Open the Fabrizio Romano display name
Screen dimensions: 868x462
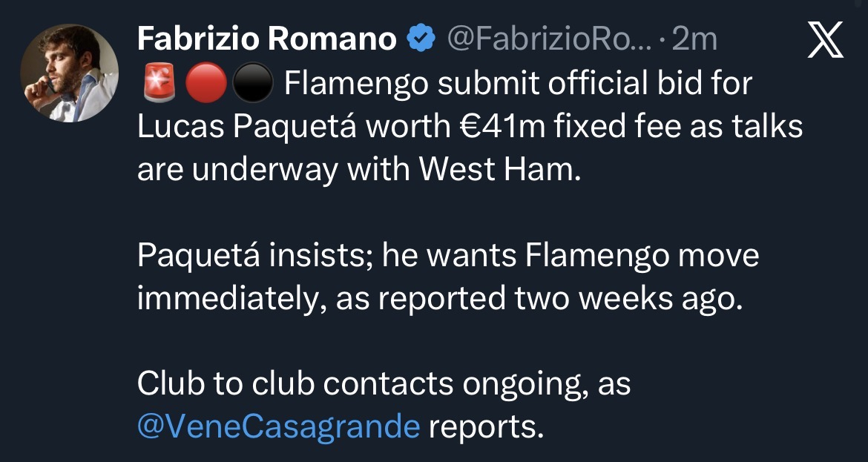pos(266,39)
